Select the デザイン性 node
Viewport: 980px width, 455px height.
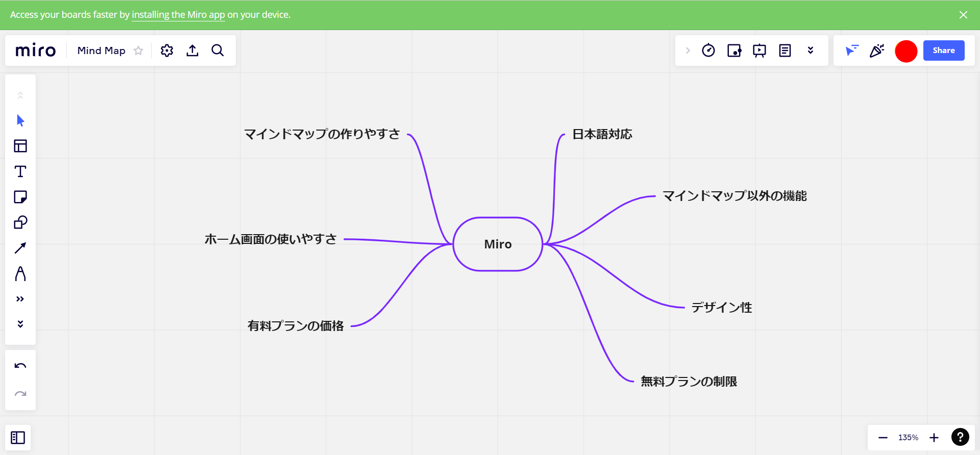pos(722,308)
